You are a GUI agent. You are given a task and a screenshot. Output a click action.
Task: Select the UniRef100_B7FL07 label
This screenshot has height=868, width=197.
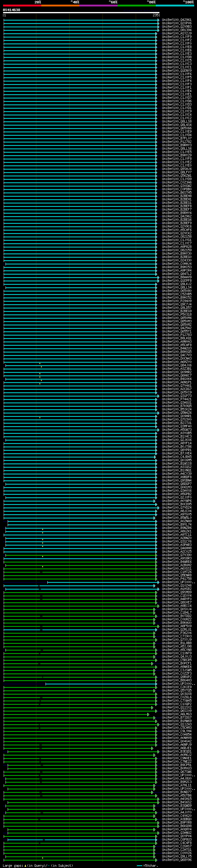[176, 139]
